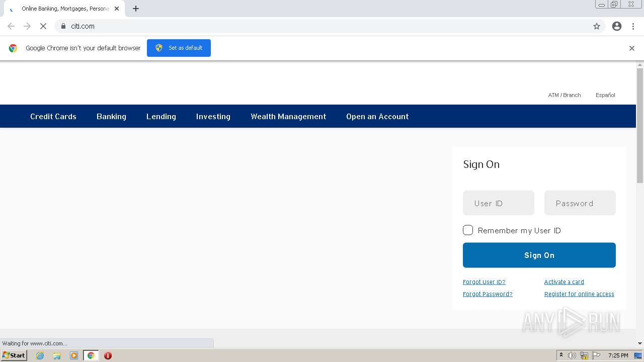Check Remember my User ID
Viewport: 644px width, 362px height.
coord(468,230)
